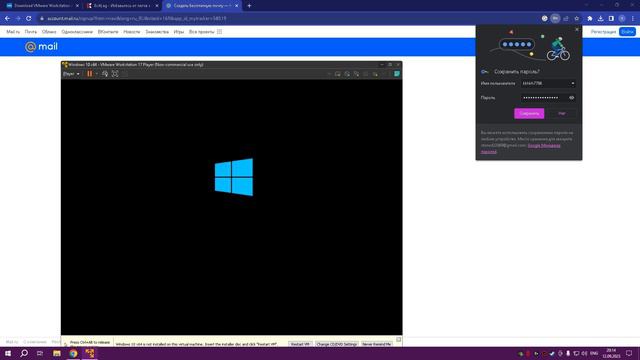Open Игры in the top navigation

pyautogui.click(x=179, y=31)
